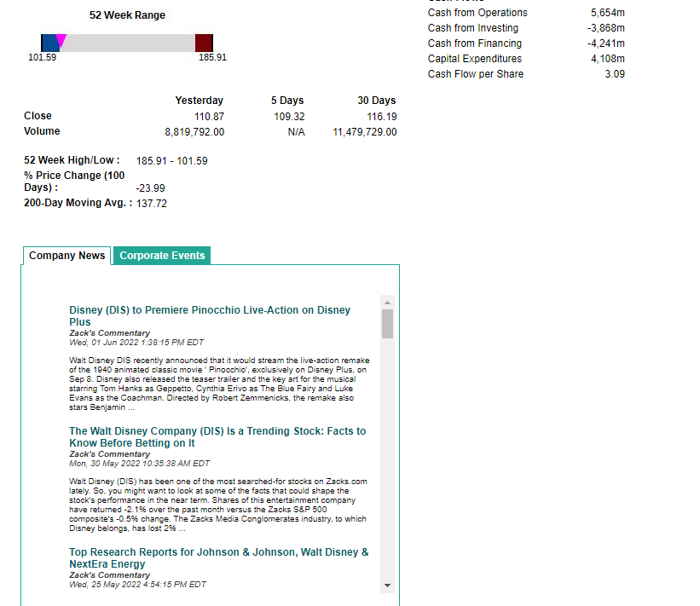Image resolution: width=700 pixels, height=606 pixels.
Task: Select the Company News tab
Action: [67, 256]
